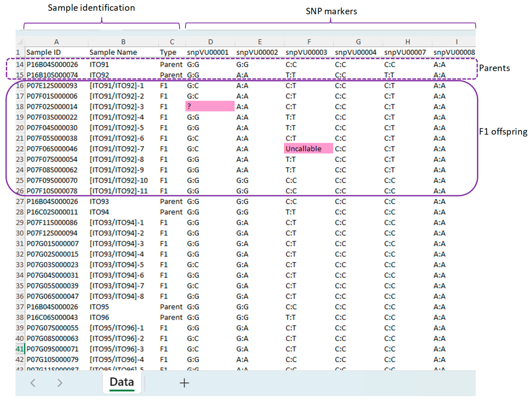Viewport: 532px width, 401px height.
Task: Click sample name '[ITO91/ITO92]-10'
Action: pyautogui.click(x=119, y=180)
